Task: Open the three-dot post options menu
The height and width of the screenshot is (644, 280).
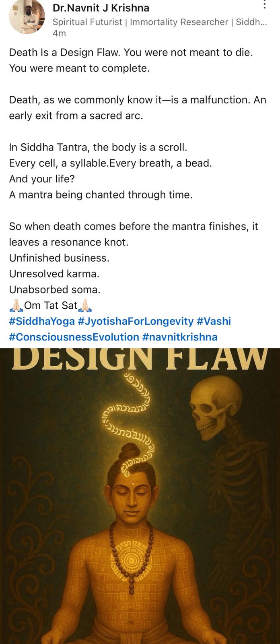Action: tap(264, 5)
